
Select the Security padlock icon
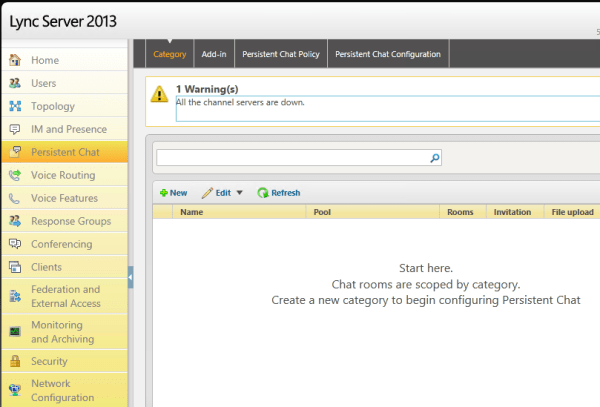pyautogui.click(x=15, y=361)
